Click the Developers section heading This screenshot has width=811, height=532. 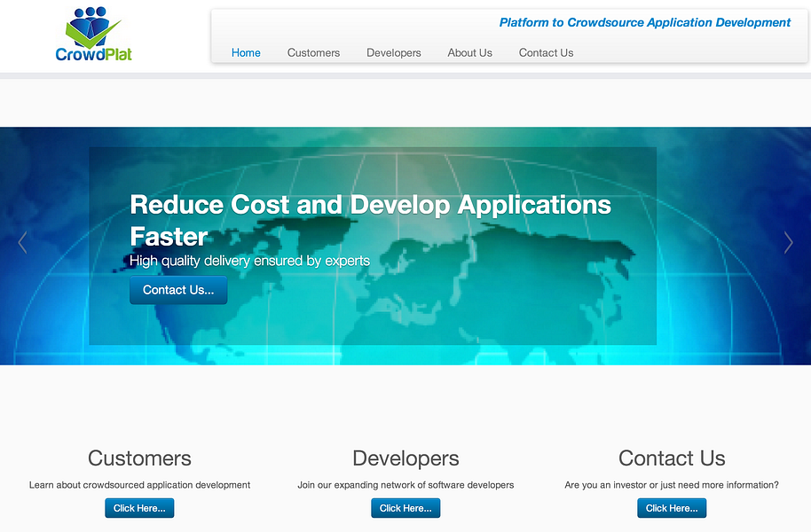click(x=405, y=458)
